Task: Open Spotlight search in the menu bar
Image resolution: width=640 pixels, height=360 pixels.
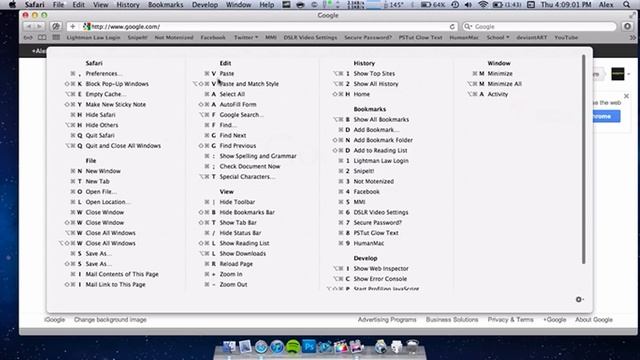Action: pyautogui.click(x=627, y=5)
